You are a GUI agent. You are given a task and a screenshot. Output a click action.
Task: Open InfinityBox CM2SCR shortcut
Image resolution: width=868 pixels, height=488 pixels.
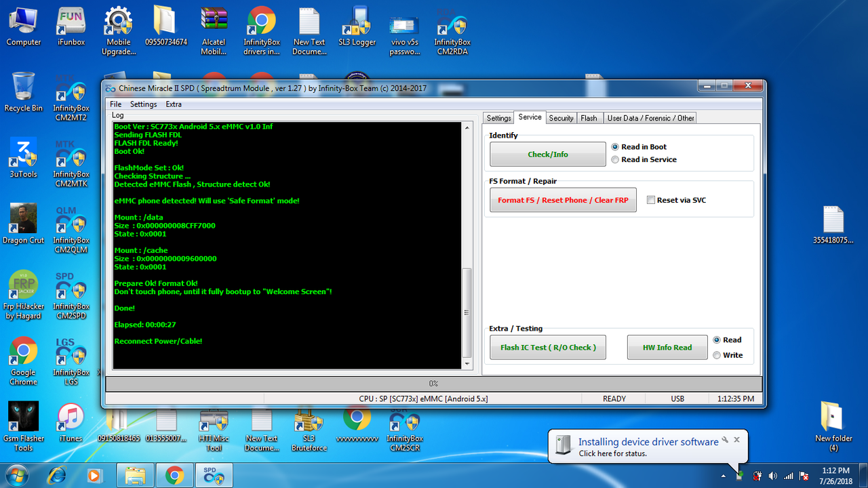[x=404, y=430]
